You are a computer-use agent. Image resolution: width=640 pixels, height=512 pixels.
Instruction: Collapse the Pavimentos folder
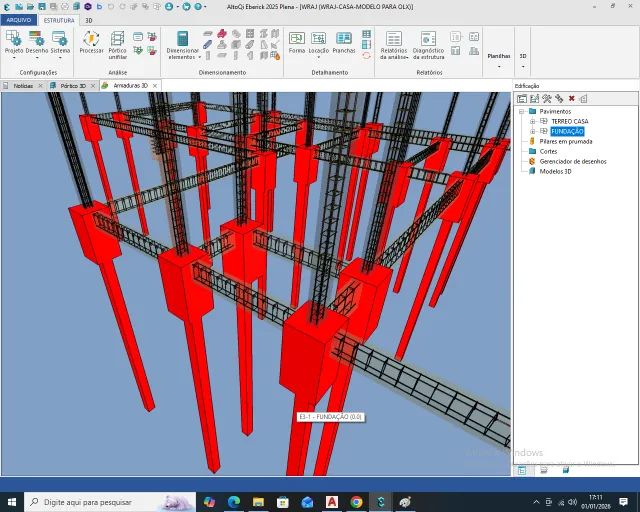pos(521,111)
